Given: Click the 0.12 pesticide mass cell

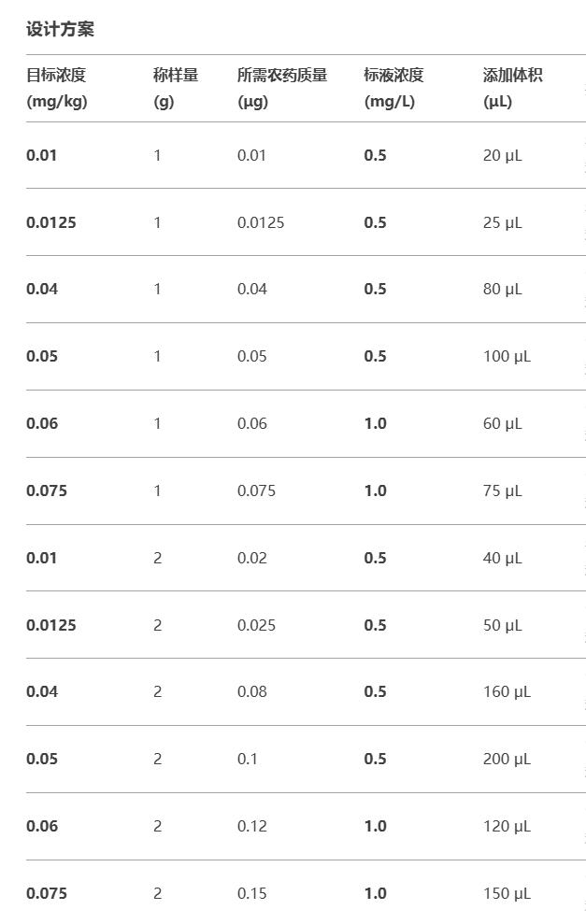Looking at the screenshot, I should point(251,826).
